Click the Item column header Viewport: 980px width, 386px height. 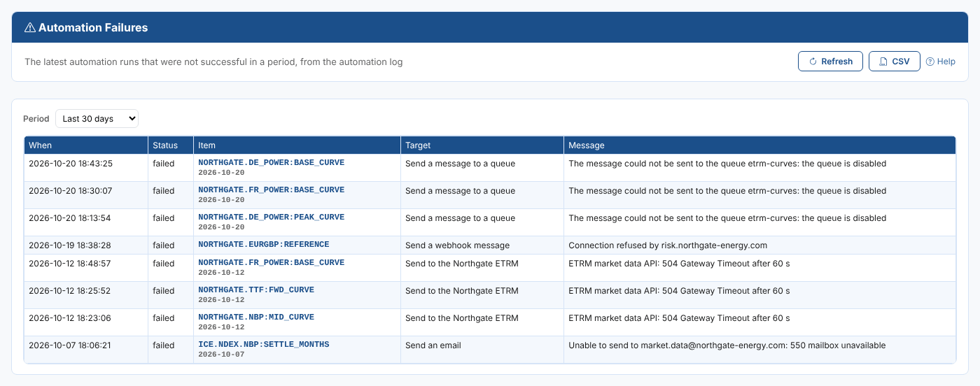[x=297, y=145]
